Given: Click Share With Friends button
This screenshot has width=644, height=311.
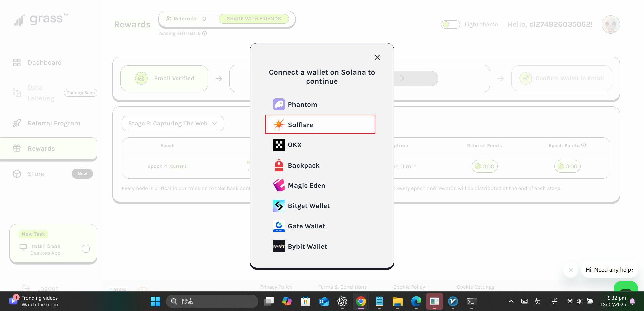Looking at the screenshot, I should pos(254,19).
